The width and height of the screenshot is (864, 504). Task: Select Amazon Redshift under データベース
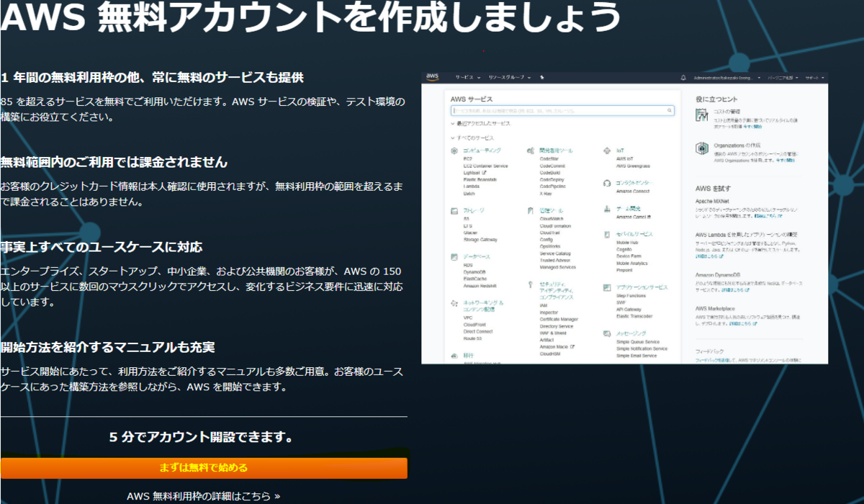481,286
